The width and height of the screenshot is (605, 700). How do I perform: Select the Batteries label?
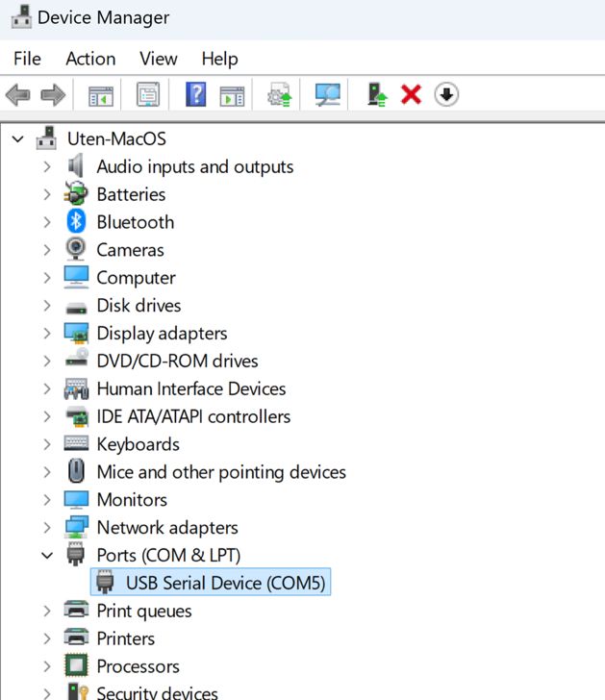tap(131, 194)
